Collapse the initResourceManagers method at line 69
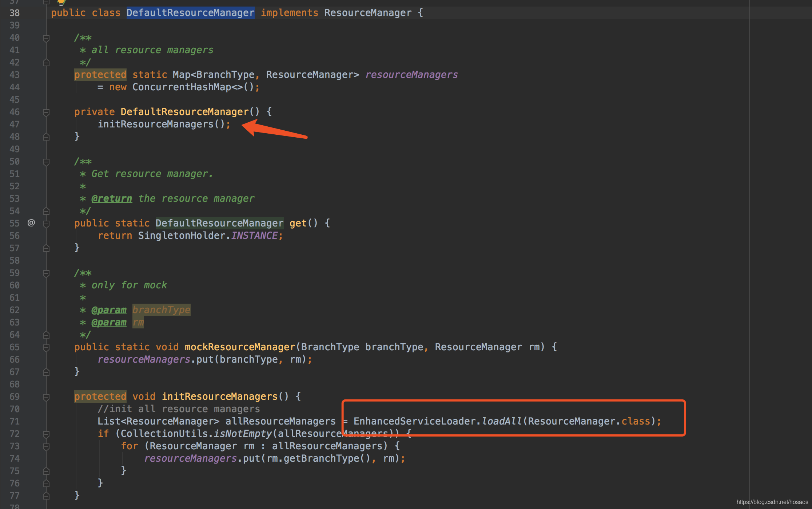 (46, 397)
